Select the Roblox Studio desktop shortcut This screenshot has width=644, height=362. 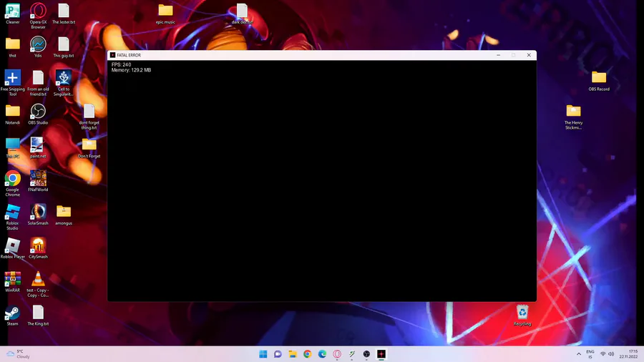13,217
